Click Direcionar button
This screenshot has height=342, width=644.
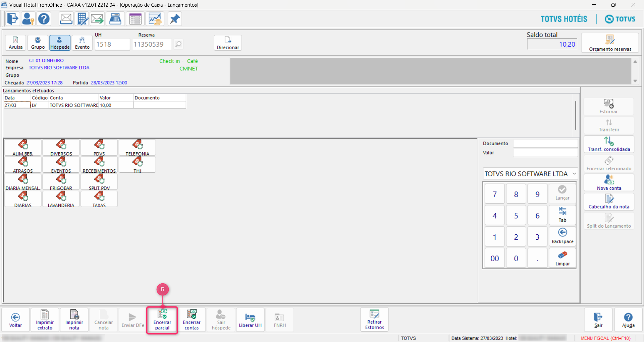[x=228, y=43]
